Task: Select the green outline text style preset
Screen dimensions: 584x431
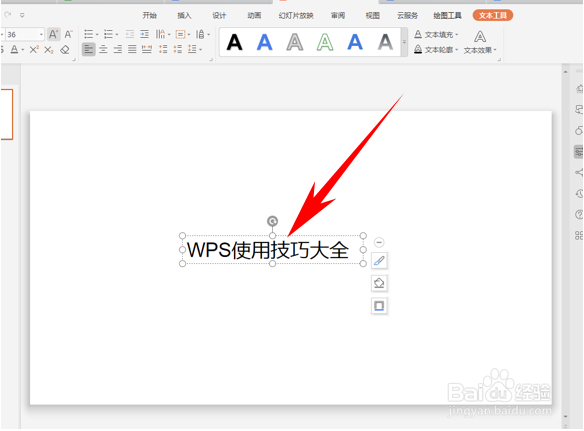Action: click(x=325, y=42)
